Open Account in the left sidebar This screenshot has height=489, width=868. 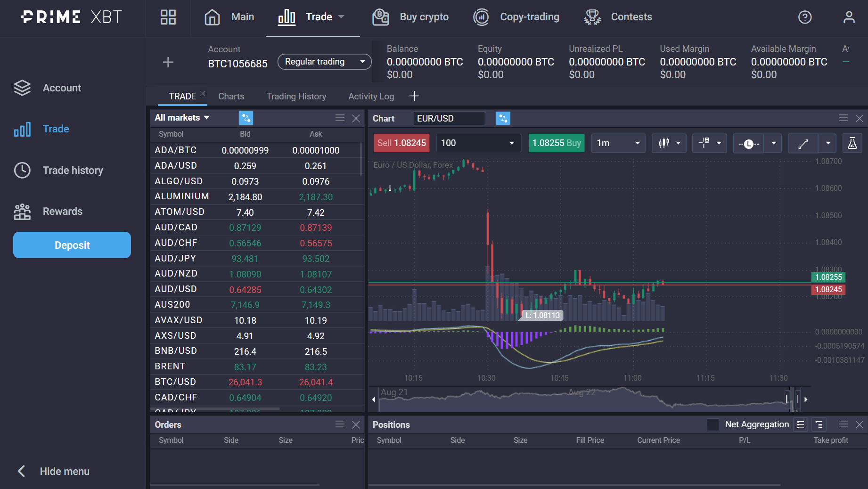coord(48,88)
